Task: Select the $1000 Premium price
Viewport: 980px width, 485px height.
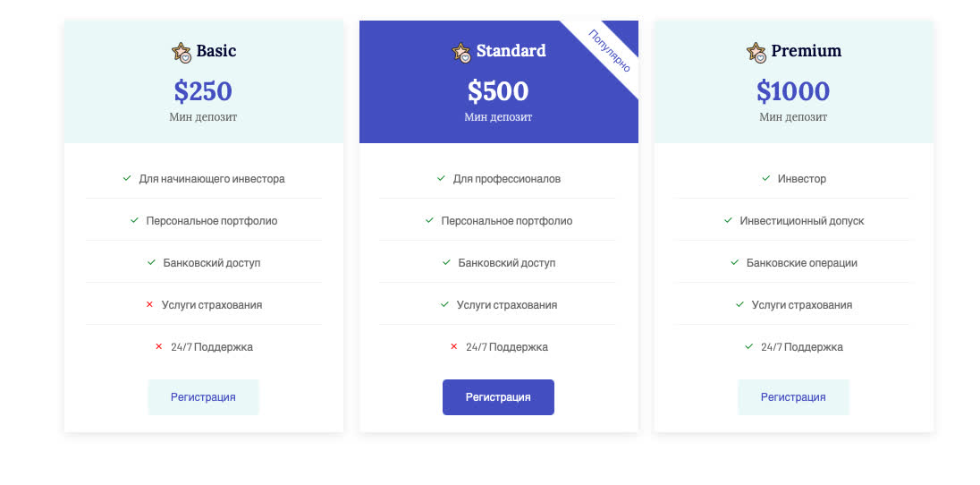Action: click(793, 90)
